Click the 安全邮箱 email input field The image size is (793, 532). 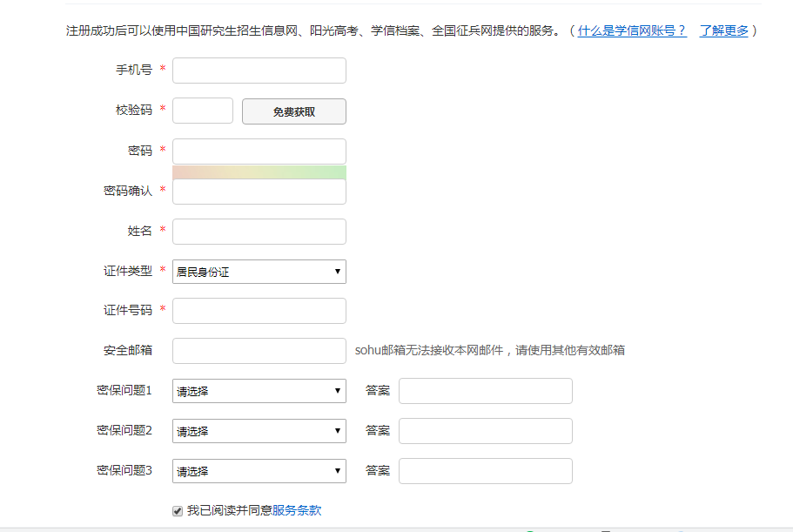click(x=259, y=351)
